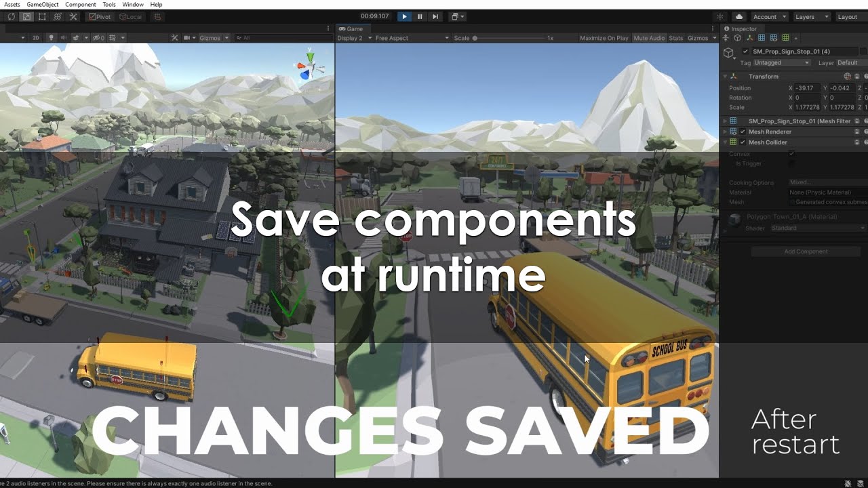This screenshot has height=488, width=868.
Task: Toggle scene effects layers icon
Action: (x=76, y=38)
